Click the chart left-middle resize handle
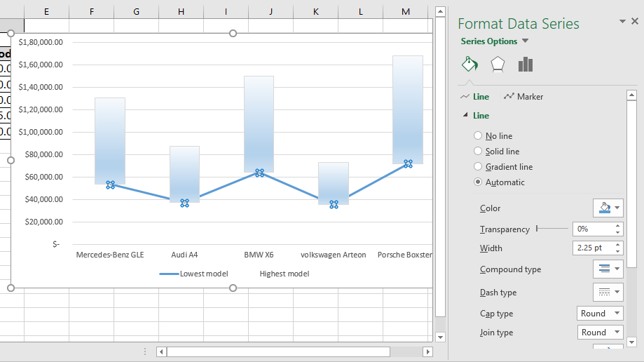Viewport: 644px width, 362px height. tap(11, 161)
